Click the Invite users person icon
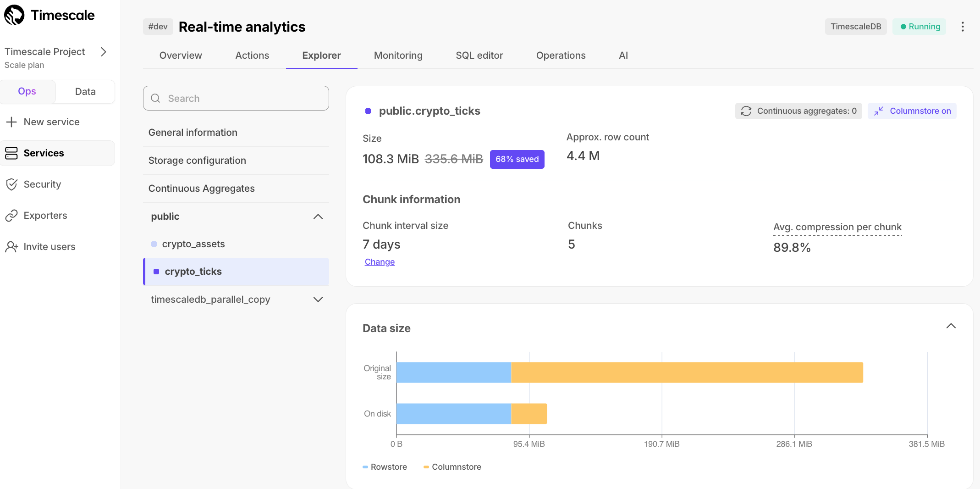Image resolution: width=980 pixels, height=489 pixels. pos(11,247)
